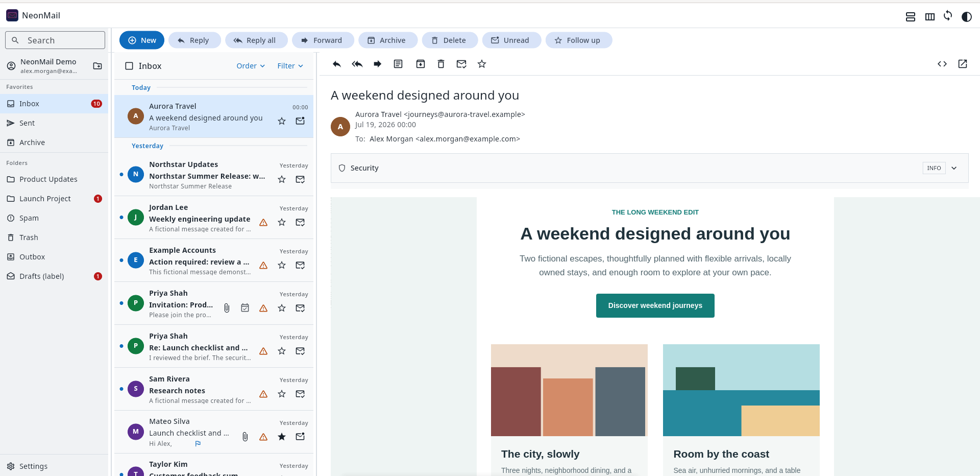This screenshot has height=476, width=980.
Task: Toggle dark mode contrast icon
Action: pyautogui.click(x=966, y=16)
